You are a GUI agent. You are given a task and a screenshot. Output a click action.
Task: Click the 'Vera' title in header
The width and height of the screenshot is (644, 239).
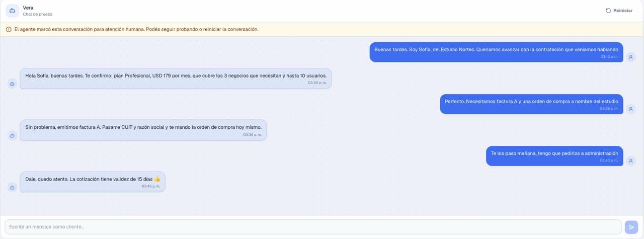[x=28, y=8]
